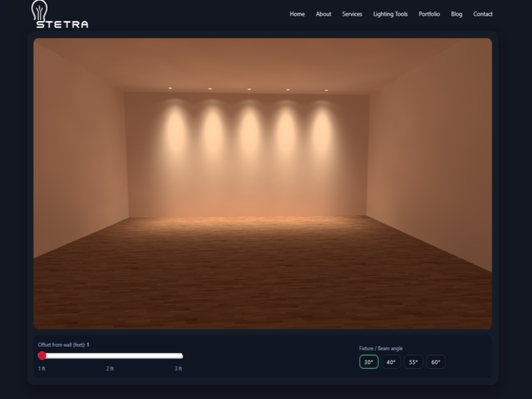Viewport: 532px width, 399px height.
Task: Open the Contact page
Action: [483, 14]
